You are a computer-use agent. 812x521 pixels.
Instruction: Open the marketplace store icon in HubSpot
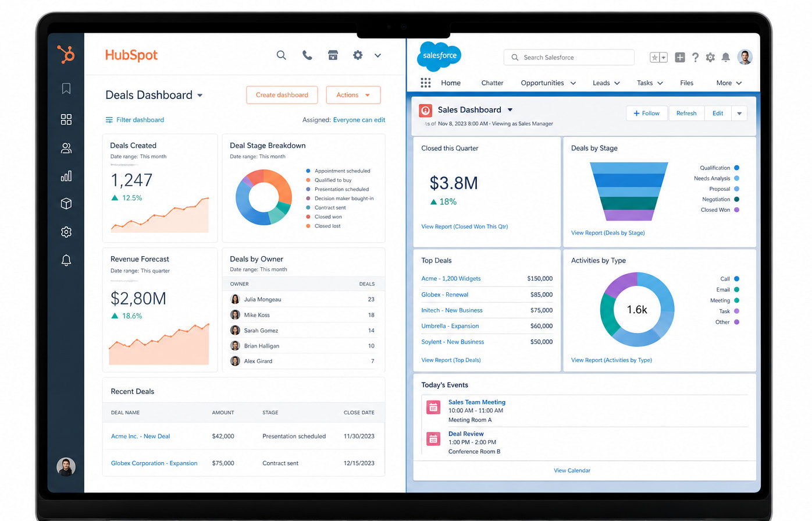point(333,55)
